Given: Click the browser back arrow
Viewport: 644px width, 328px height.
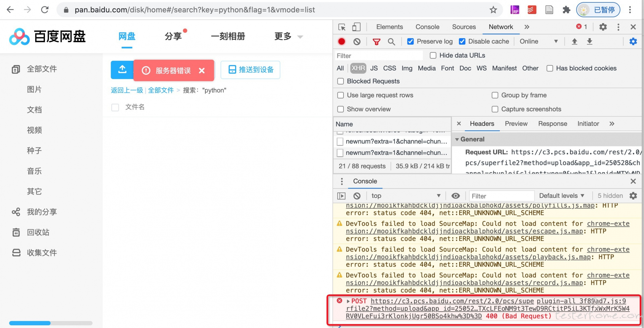Looking at the screenshot, I should [x=10, y=10].
